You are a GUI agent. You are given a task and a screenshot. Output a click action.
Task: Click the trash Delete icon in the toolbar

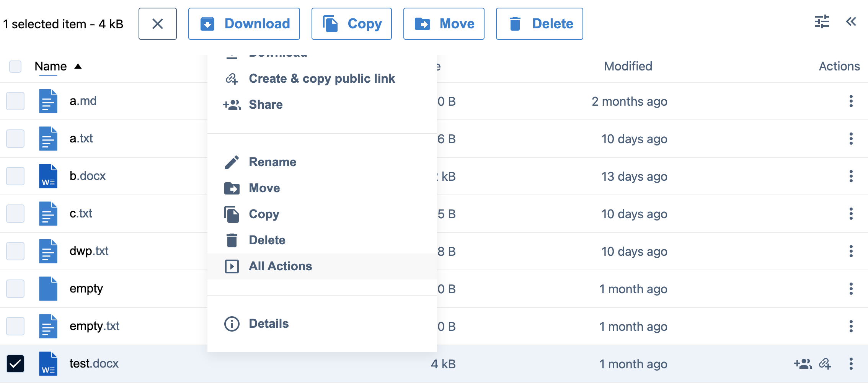pos(515,23)
